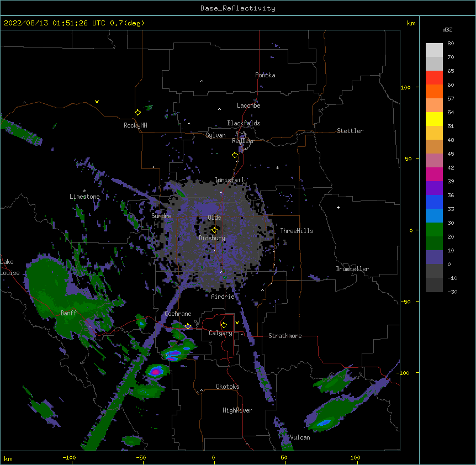This screenshot has height=465, width=476.
Task: Click the -100 tick label on horizontal axis
Action: [x=69, y=458]
